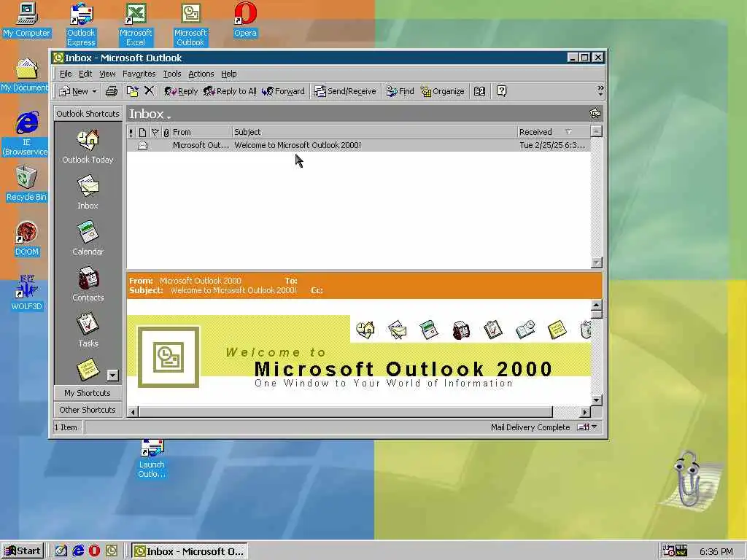Click the folder back icon at the Inbox banner's right
This screenshot has width=747, height=560.
pyautogui.click(x=595, y=113)
